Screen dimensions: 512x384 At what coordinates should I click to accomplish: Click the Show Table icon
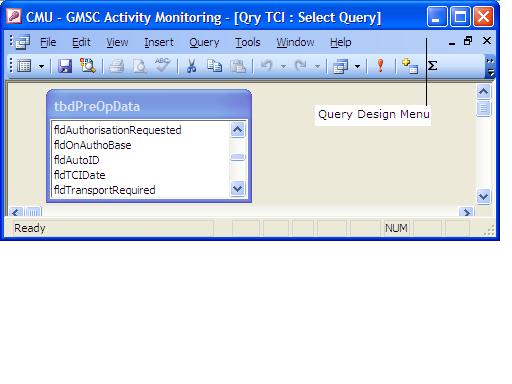410,66
